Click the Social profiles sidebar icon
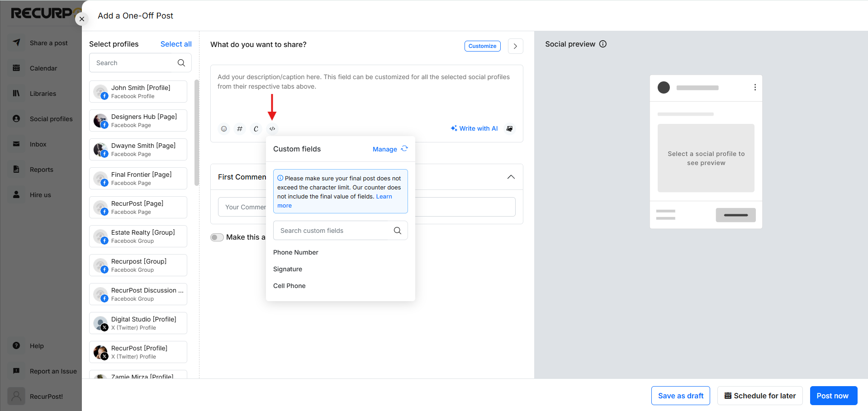The image size is (868, 411). [16, 118]
